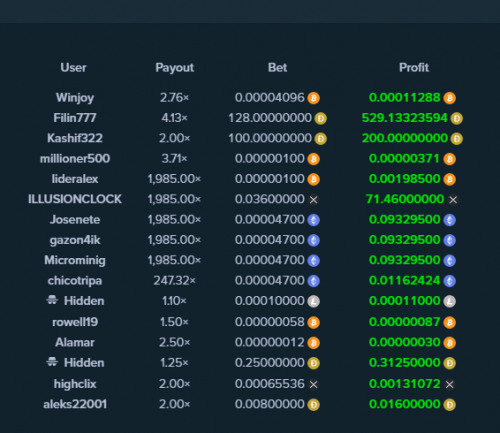Click the Ethereum icon in chicotripa's bet
This screenshot has height=433, width=500.
(x=313, y=281)
